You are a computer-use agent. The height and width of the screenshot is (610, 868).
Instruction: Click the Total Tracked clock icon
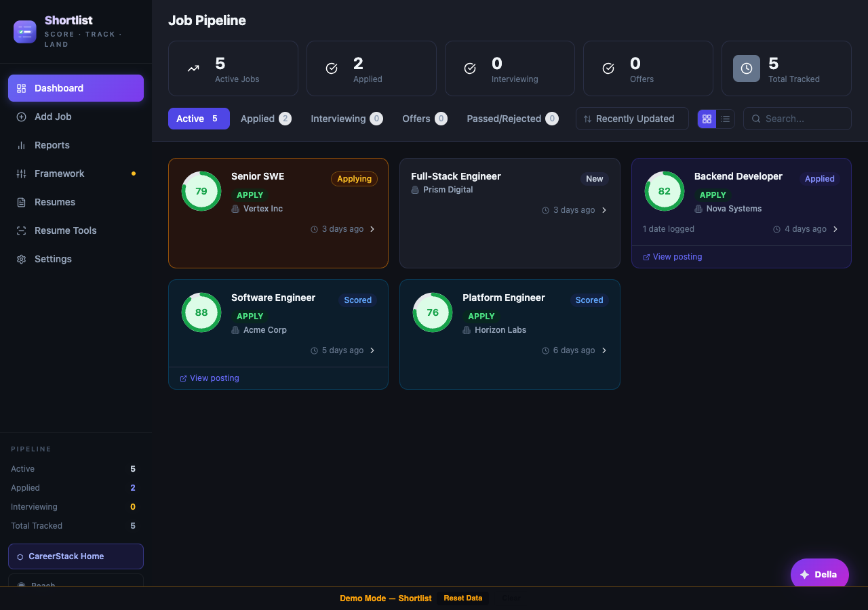[747, 68]
